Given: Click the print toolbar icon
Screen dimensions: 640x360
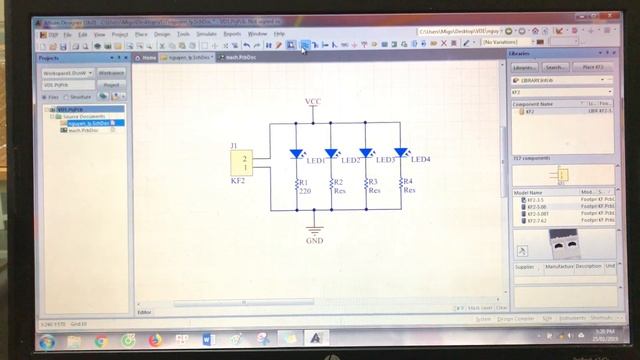Looking at the screenshot, I should click(76, 47).
